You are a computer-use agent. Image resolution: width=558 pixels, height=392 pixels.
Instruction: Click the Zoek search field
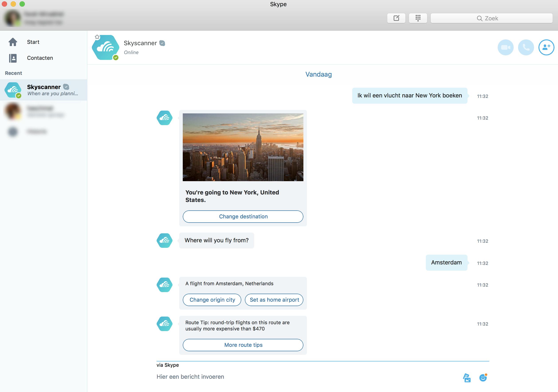(x=491, y=18)
